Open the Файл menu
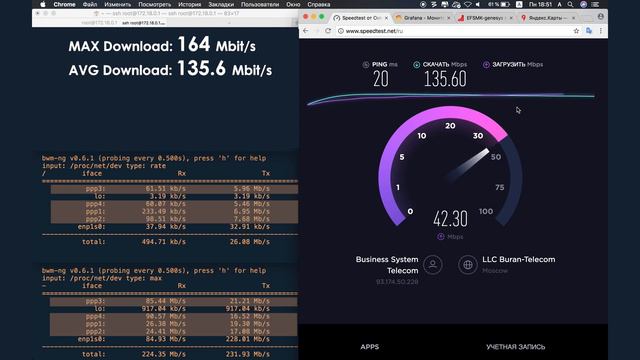This screenshot has width=640, height=360. point(90,4)
